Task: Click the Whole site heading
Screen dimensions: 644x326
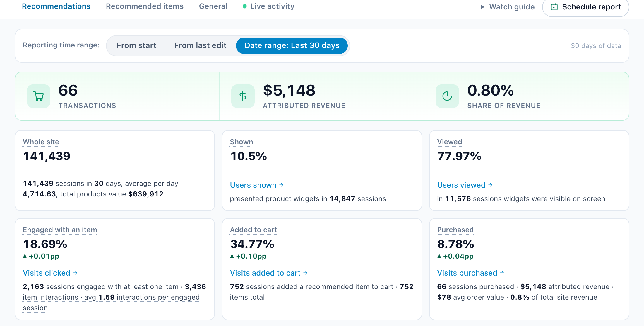Action: point(41,142)
